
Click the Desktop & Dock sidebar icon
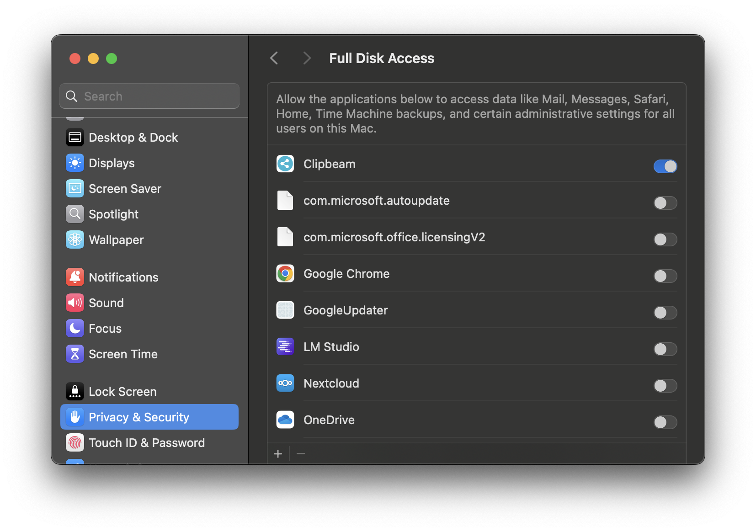75,137
